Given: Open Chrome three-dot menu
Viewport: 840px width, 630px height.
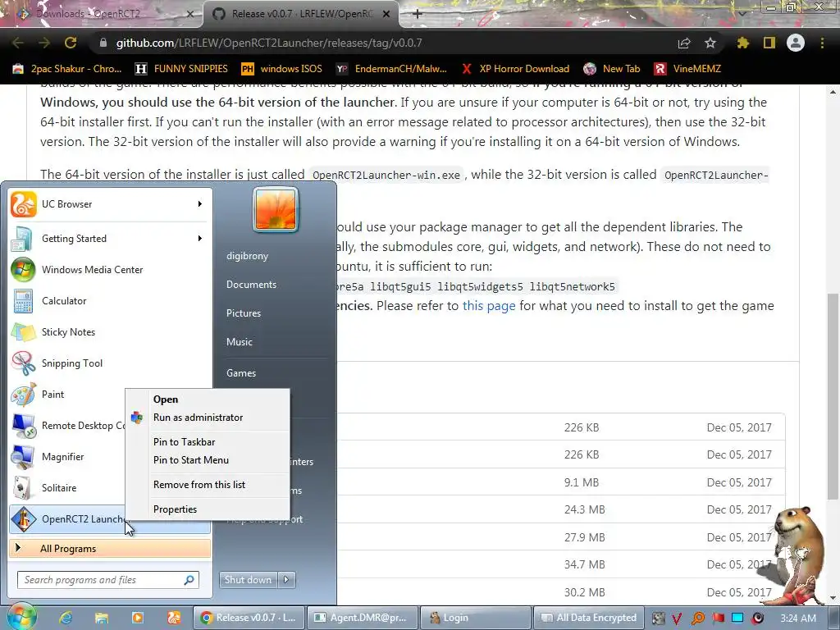Looking at the screenshot, I should pos(822,43).
